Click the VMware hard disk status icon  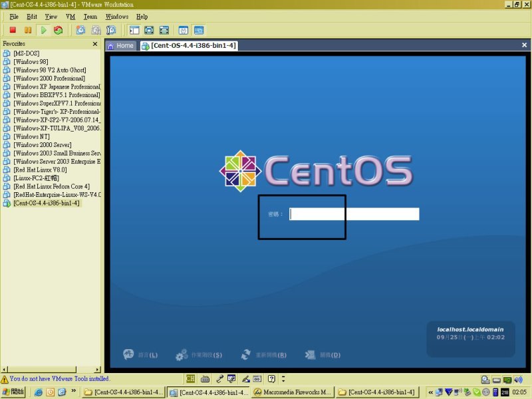485,380
